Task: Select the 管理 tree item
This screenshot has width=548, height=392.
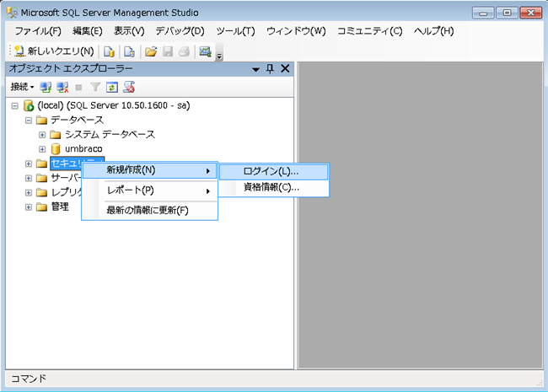Action: (x=60, y=207)
